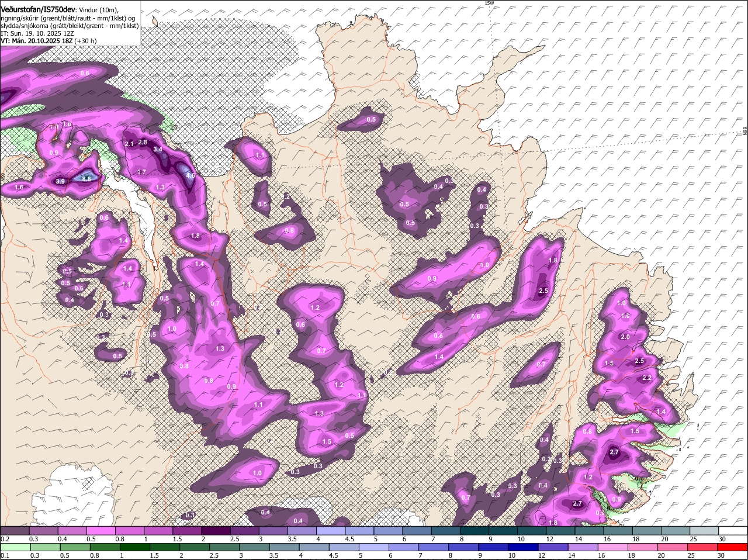
Task: Click the 2.8 precipitation value
Action: [x=143, y=143]
